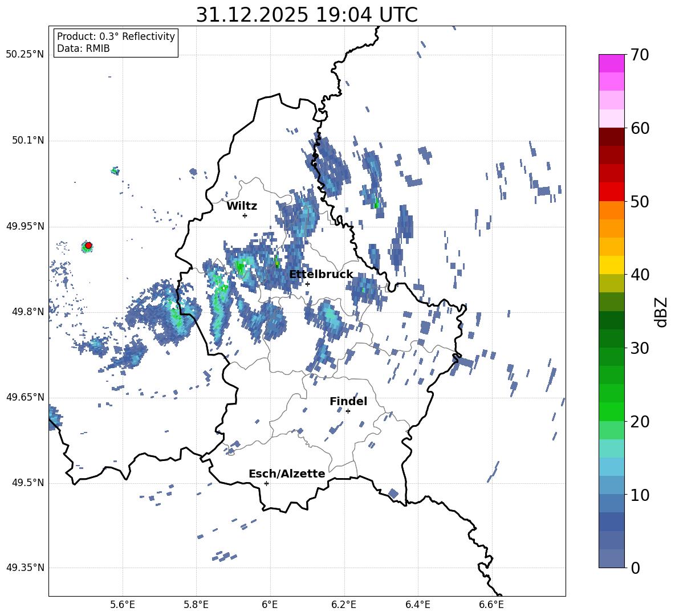Click the yellow colorbar segment near 40
This screenshot has width=675, height=616.
coord(611,265)
